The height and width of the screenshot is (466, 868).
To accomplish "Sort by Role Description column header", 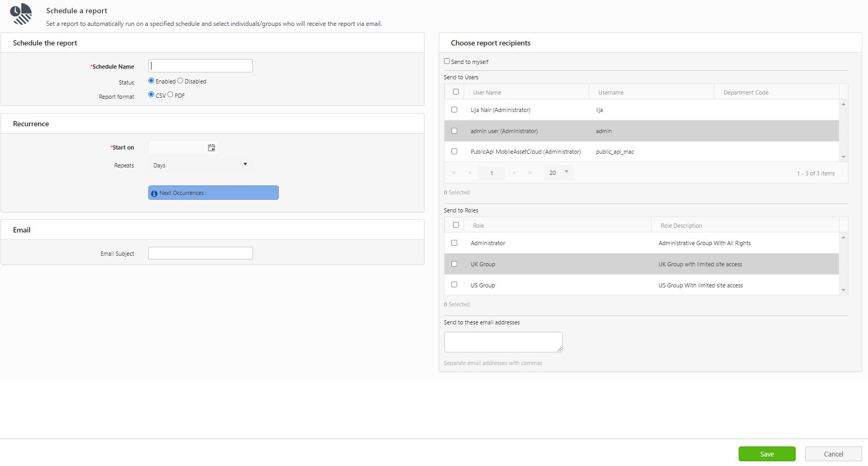I will click(x=681, y=226).
